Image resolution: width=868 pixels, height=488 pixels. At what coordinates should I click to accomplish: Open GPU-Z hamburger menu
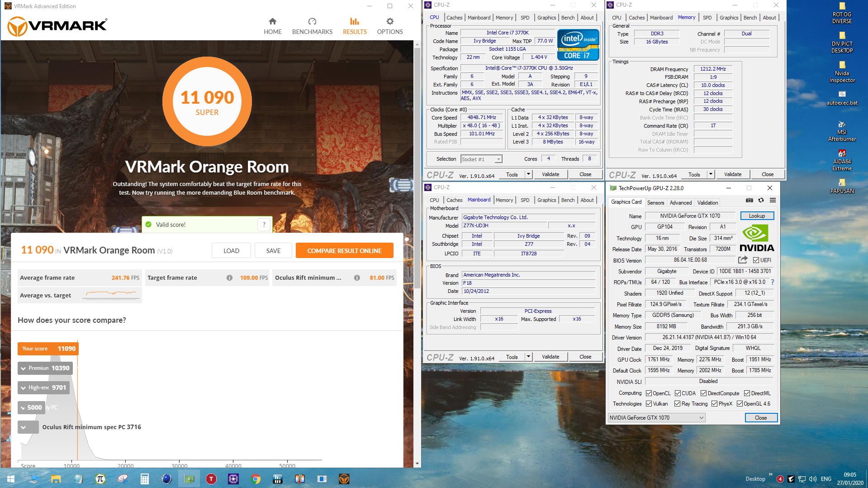[x=773, y=200]
